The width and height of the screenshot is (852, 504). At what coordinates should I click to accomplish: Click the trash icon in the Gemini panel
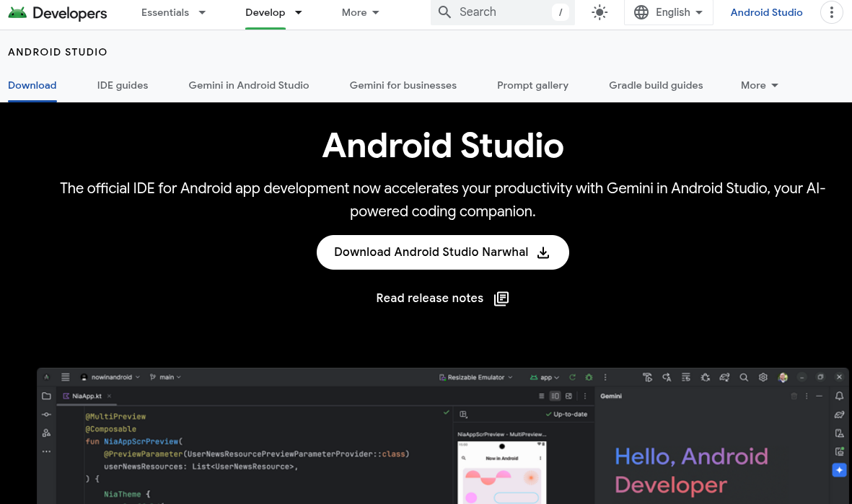[794, 396]
